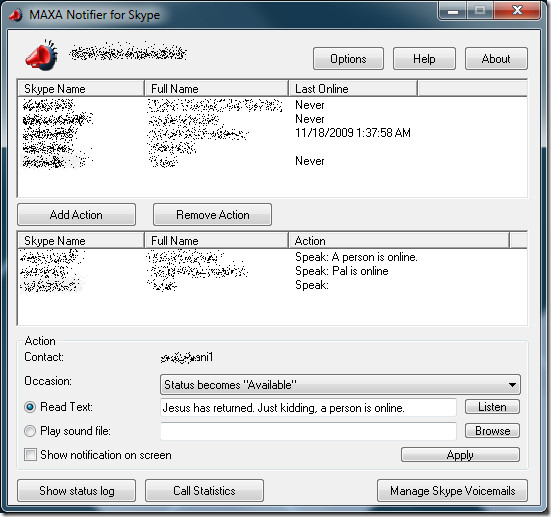Screen dimensions: 551x517
Task: Apply the action settings
Action: (x=460, y=455)
